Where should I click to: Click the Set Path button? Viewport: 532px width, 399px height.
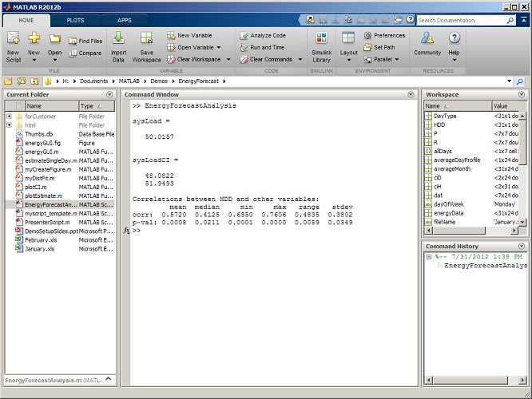click(x=379, y=47)
